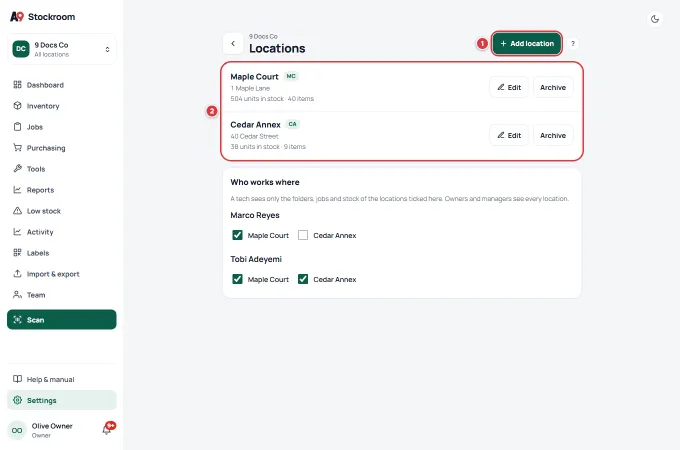Viewport: 680px width, 450px height.
Task: Uncheck Cedar Annex for Tobi Adeyemi
Action: (303, 279)
